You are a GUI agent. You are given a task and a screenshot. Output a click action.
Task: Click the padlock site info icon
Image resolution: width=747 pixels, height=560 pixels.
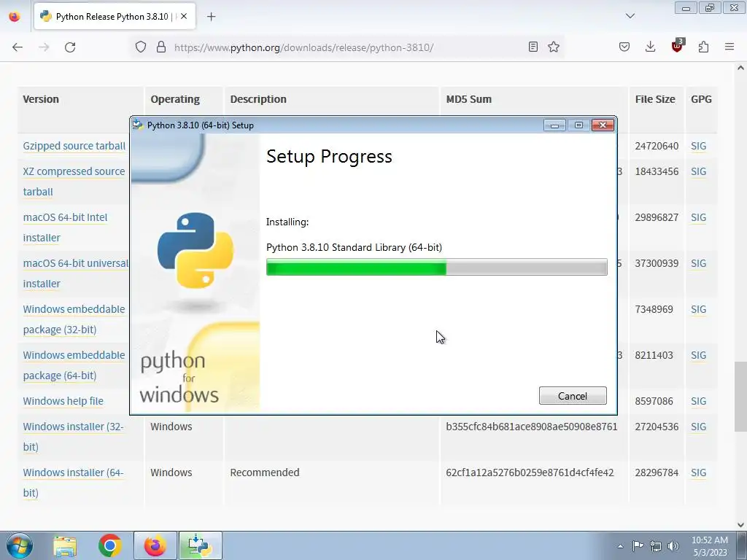point(161,47)
